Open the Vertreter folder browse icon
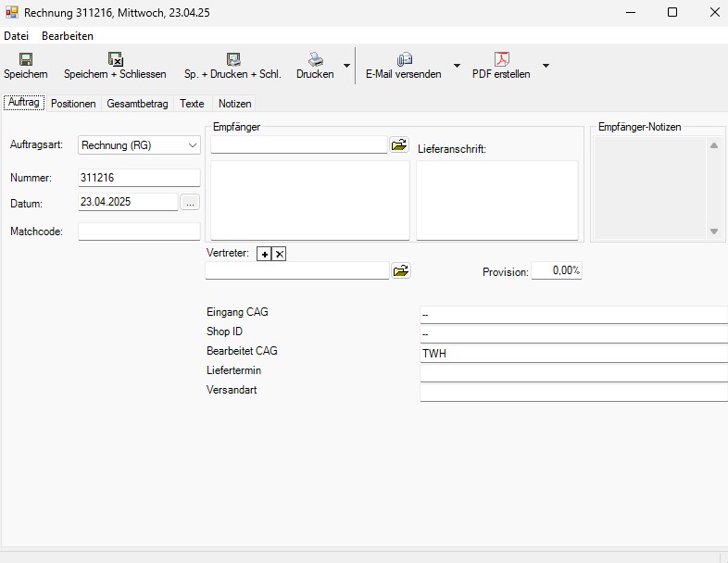The width and height of the screenshot is (728, 563). click(x=400, y=270)
